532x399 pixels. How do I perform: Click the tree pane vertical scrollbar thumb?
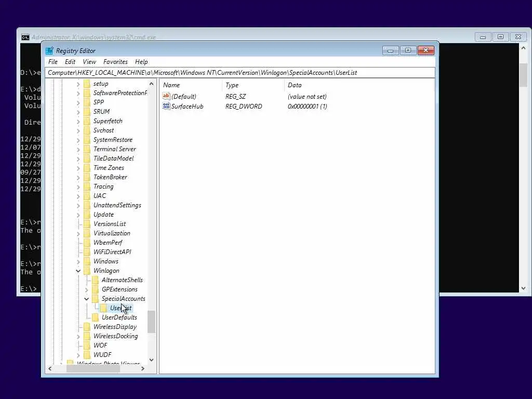[151, 322]
